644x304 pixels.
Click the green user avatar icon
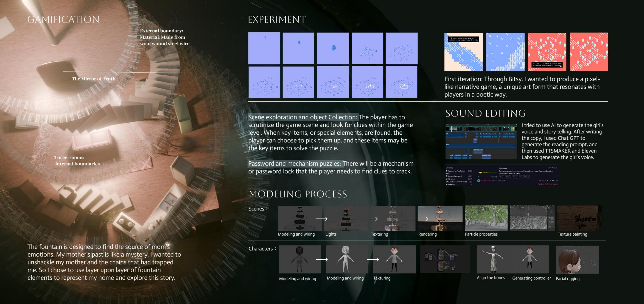[x=479, y=181]
